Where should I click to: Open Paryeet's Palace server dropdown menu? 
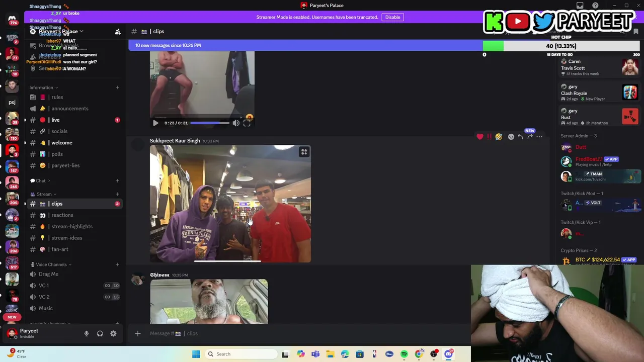pos(61,31)
